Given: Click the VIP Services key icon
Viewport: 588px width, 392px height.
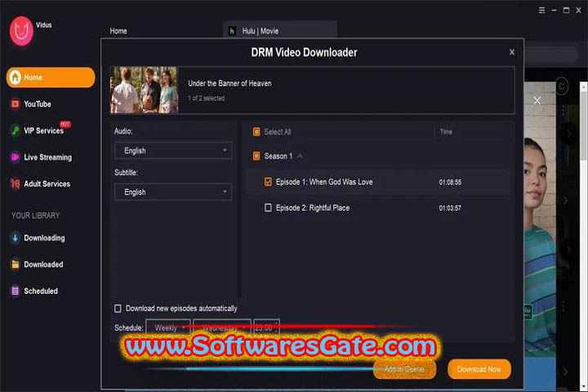Looking at the screenshot, I should pyautogui.click(x=15, y=131).
